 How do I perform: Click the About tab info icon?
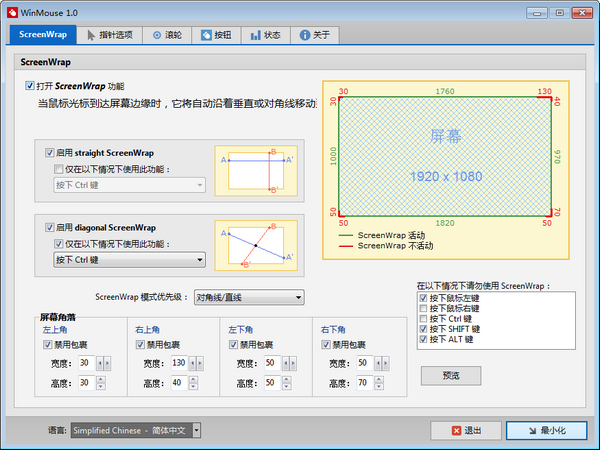tap(304, 34)
